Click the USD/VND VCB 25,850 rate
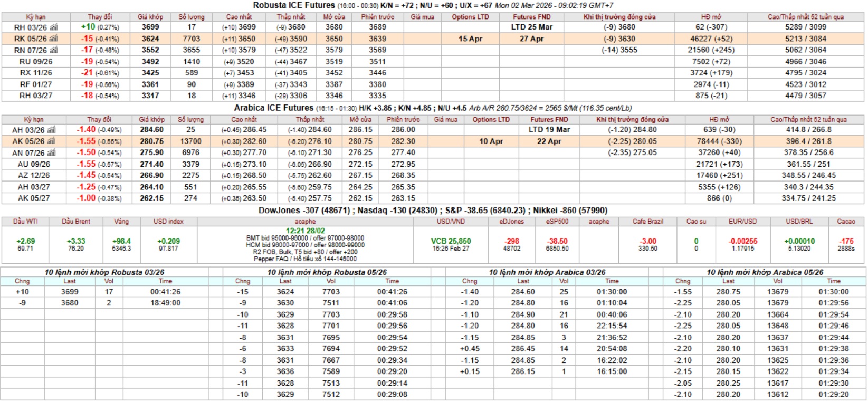The width and height of the screenshot is (868, 401). click(x=451, y=241)
